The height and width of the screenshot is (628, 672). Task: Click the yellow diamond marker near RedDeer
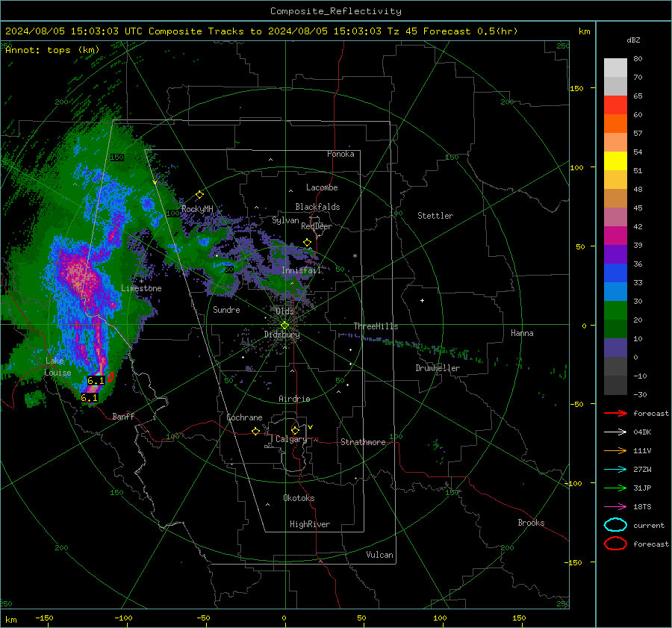307,243
